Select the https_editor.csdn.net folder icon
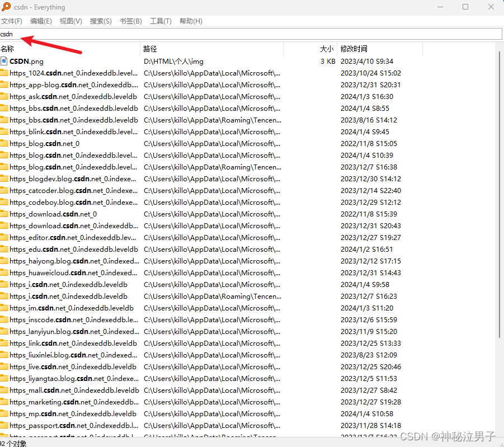This screenshot has height=447, width=504. pos(4,237)
